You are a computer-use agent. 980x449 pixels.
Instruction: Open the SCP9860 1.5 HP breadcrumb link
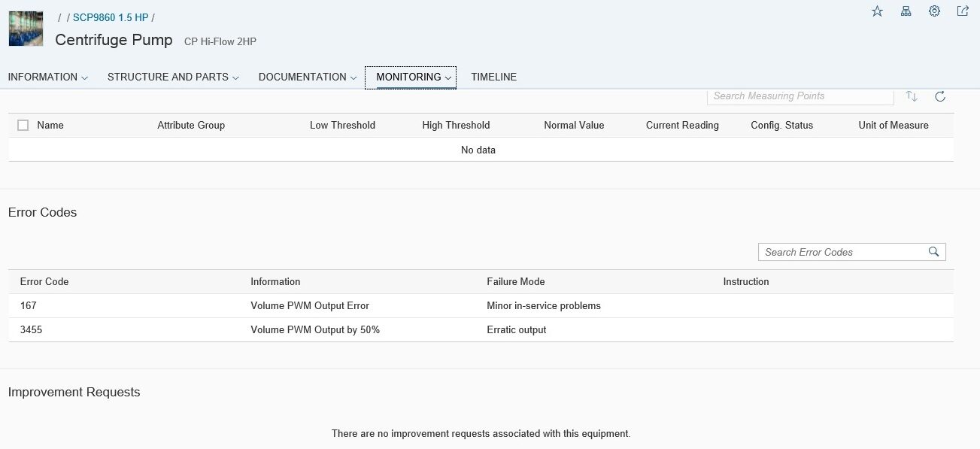110,17
